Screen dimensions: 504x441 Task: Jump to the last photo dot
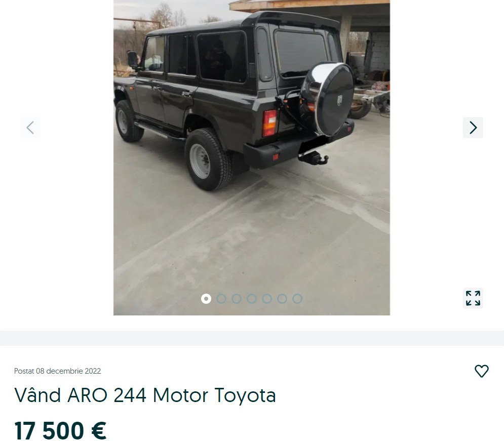(297, 299)
